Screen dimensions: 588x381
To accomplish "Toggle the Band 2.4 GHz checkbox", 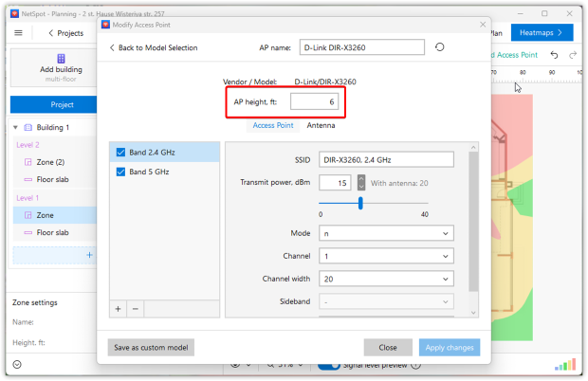I will coord(120,152).
